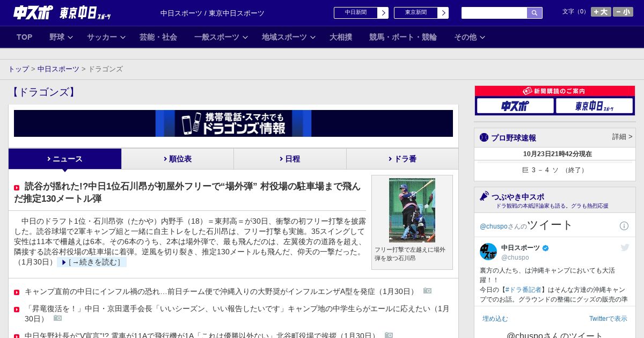
Task: Open the 競馬・ボート・競輪 navigation item
Action: [403, 37]
